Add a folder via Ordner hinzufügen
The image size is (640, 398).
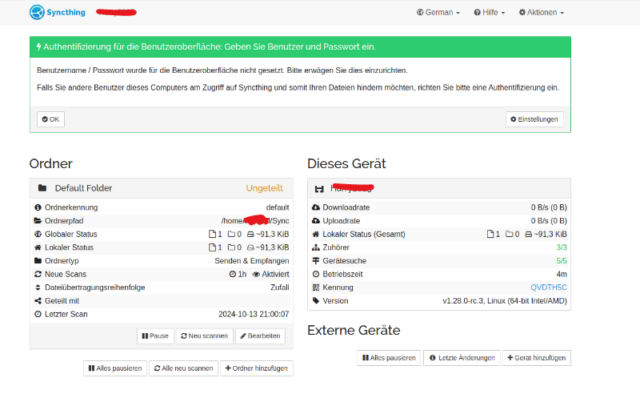(x=256, y=368)
